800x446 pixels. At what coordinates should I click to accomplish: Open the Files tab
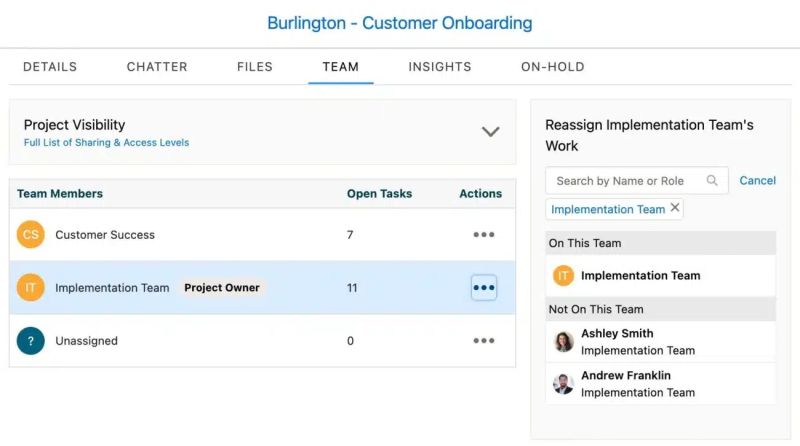[255, 67]
